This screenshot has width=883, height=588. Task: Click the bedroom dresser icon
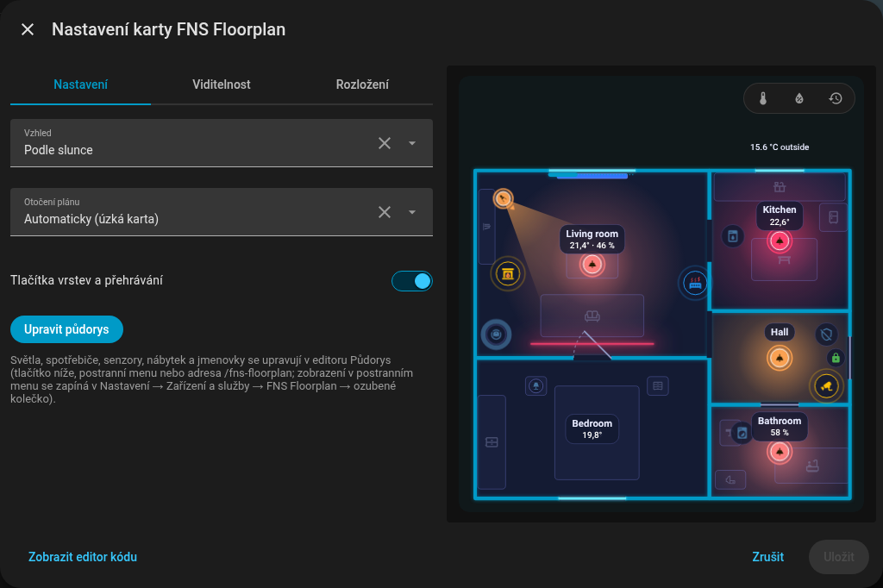pyautogui.click(x=492, y=442)
